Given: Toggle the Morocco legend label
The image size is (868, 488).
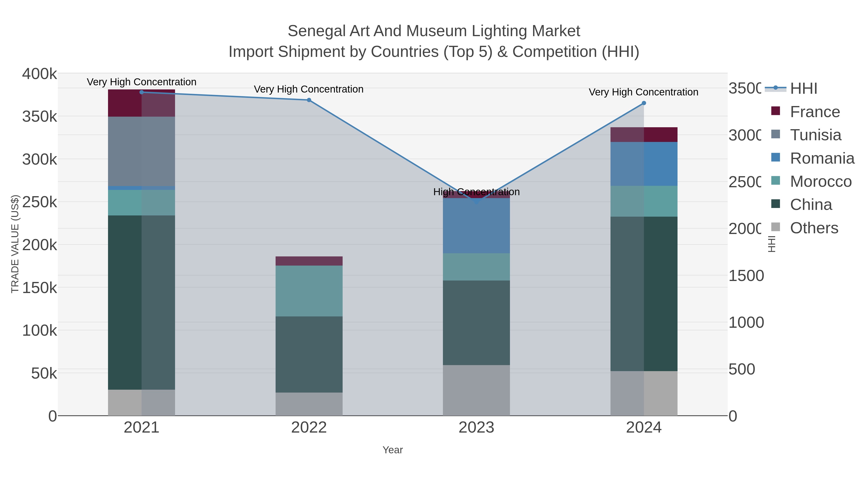Looking at the screenshot, I should [821, 181].
